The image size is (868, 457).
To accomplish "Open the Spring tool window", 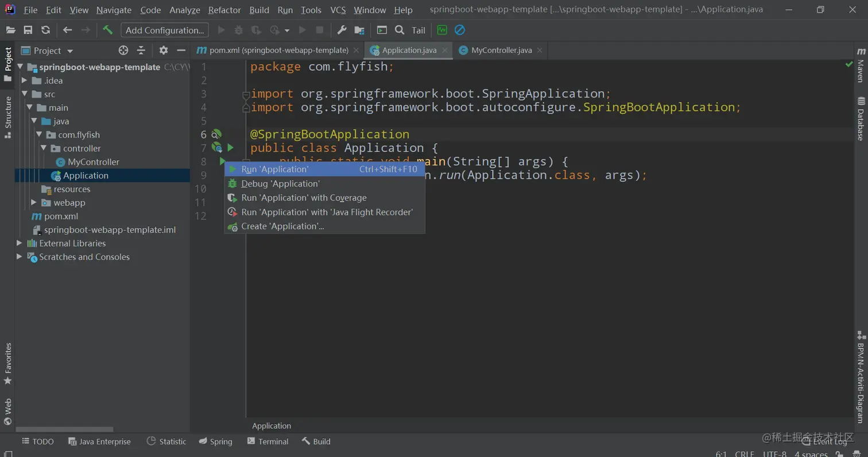I will (216, 441).
